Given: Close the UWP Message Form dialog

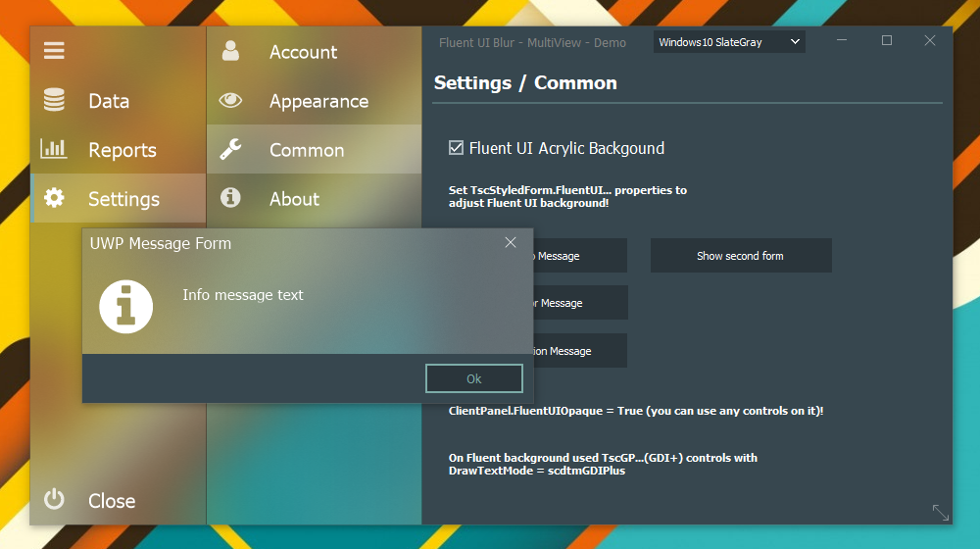Looking at the screenshot, I should [x=511, y=242].
